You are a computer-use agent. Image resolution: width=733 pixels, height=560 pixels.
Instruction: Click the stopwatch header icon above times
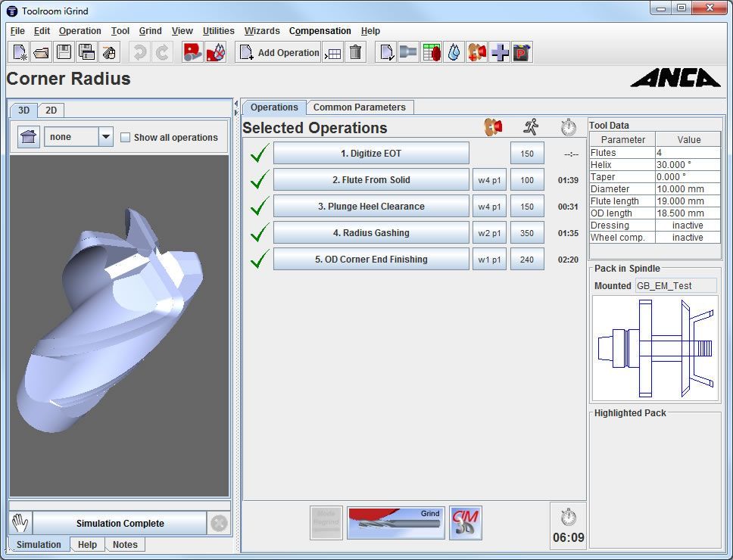[569, 127]
